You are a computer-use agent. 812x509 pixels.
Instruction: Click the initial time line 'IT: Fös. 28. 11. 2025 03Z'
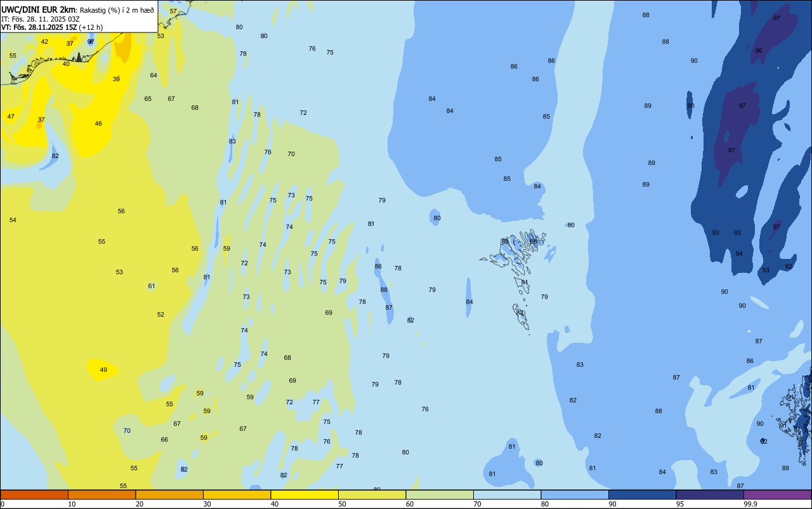pyautogui.click(x=41, y=19)
